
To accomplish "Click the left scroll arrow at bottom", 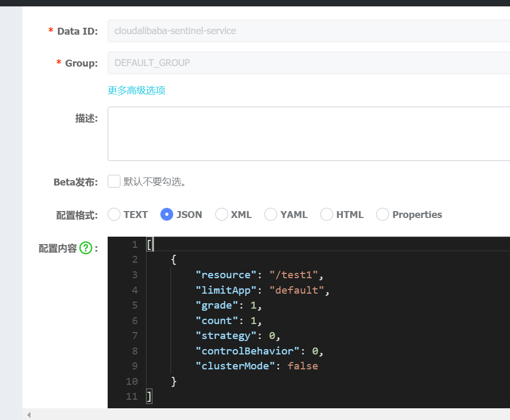I will click(x=29, y=415).
